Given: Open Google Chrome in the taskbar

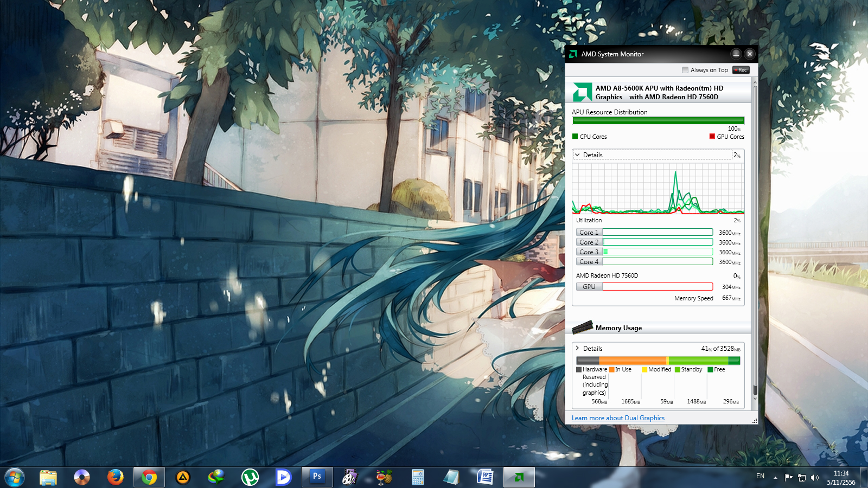Looking at the screenshot, I should (149, 477).
